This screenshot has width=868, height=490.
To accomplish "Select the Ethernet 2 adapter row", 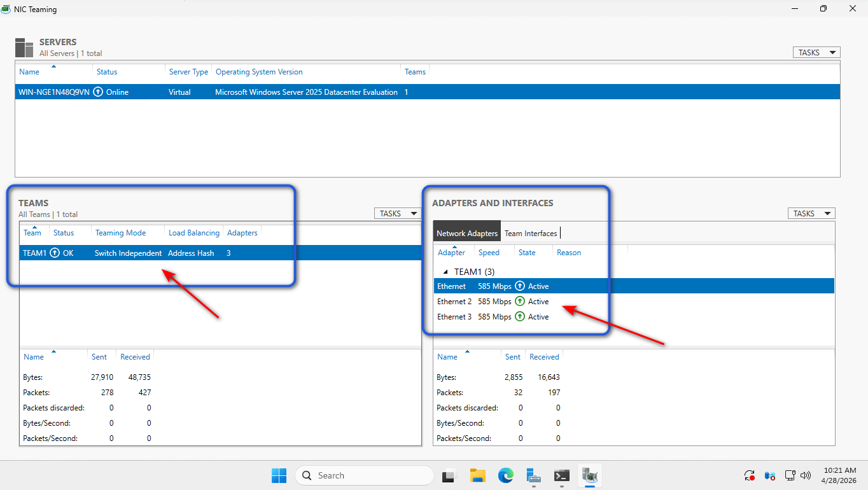I will tap(634, 302).
